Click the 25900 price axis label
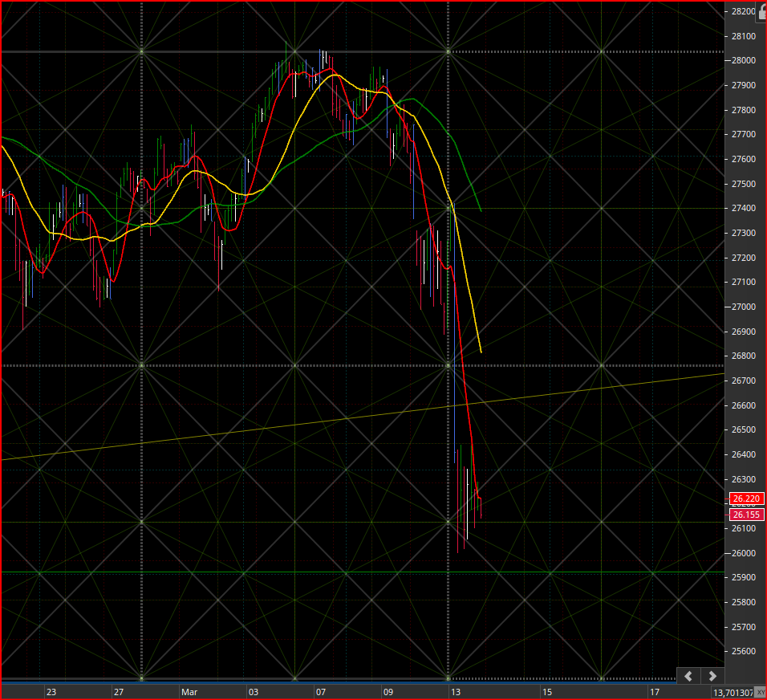767x700 pixels. pyautogui.click(x=744, y=577)
